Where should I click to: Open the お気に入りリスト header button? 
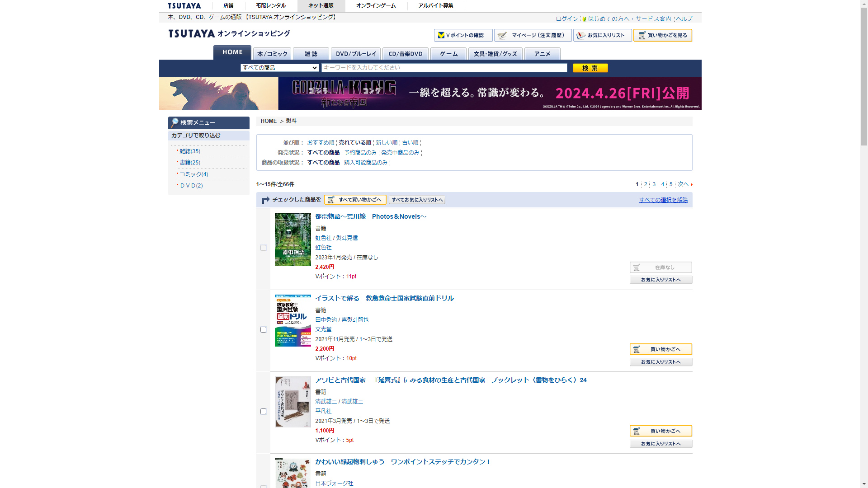point(603,35)
